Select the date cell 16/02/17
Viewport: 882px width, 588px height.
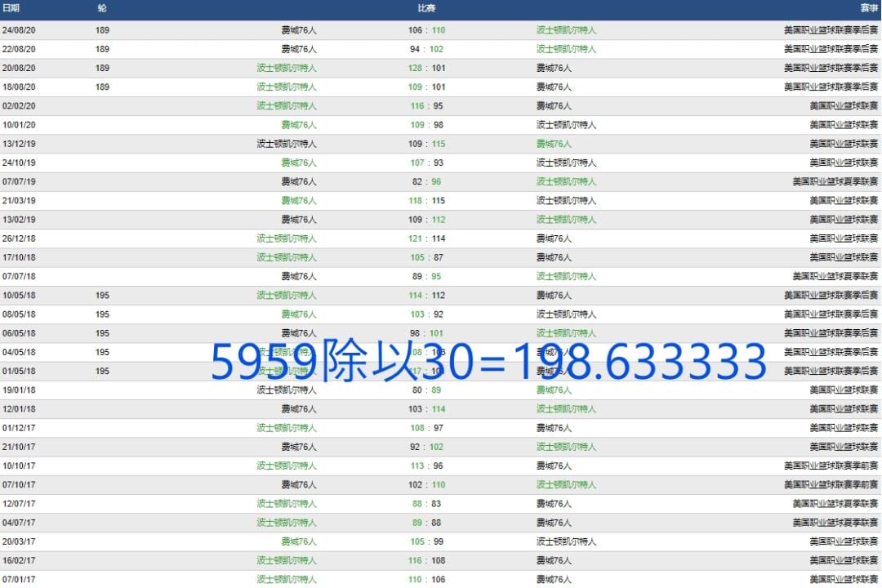[x=19, y=560]
